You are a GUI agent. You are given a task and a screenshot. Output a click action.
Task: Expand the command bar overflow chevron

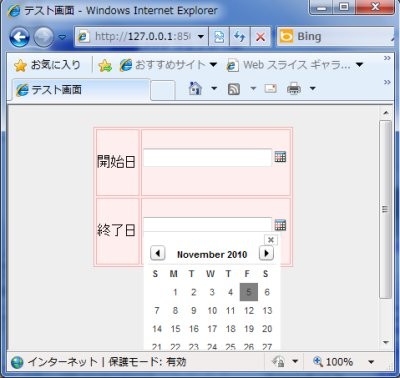[387, 82]
